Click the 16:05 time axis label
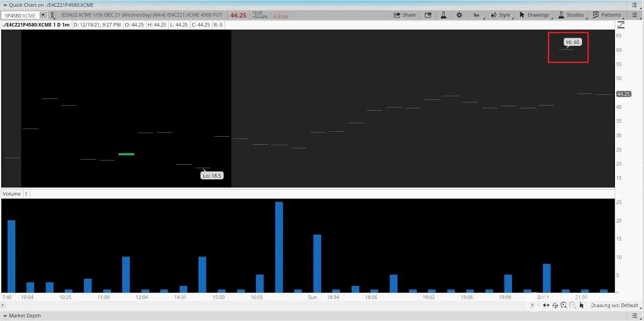Viewport: 644px width, 321px height. 257,297
